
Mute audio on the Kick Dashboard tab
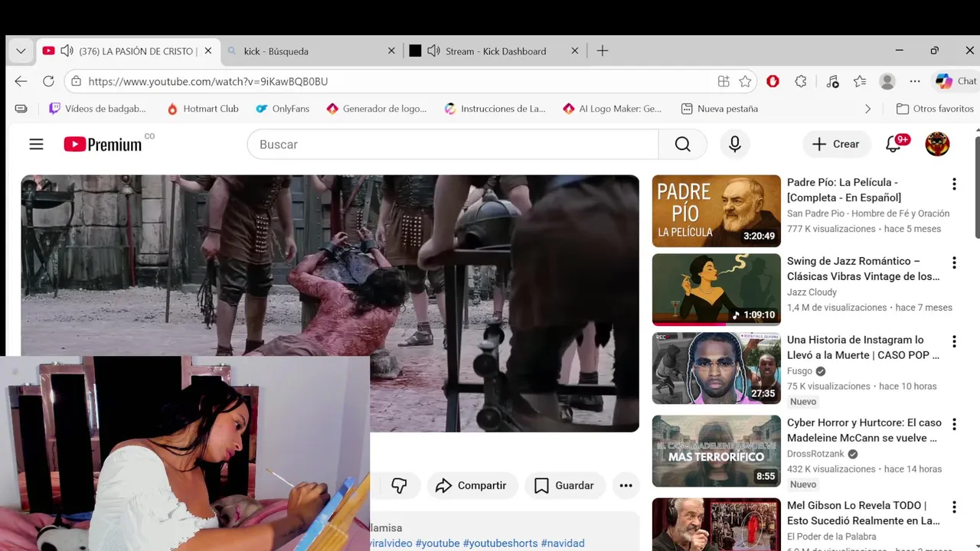(x=433, y=51)
